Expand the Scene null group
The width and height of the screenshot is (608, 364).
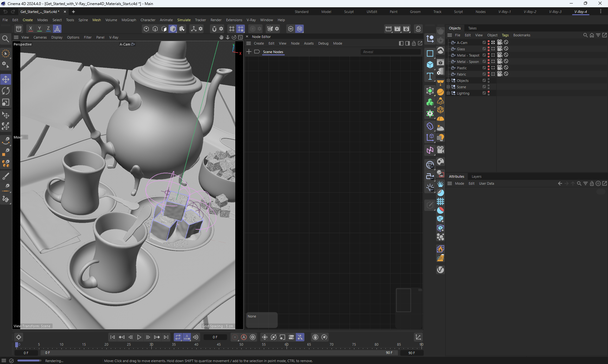(448, 87)
